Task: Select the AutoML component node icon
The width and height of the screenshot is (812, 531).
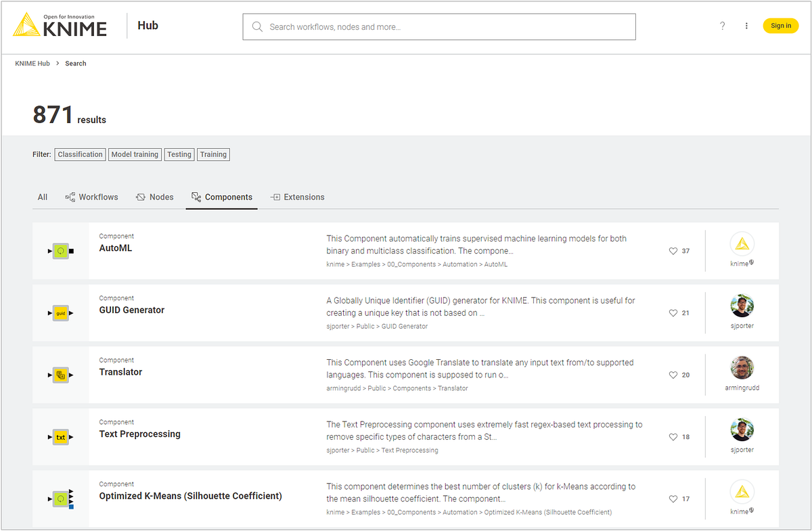Action: (x=61, y=250)
